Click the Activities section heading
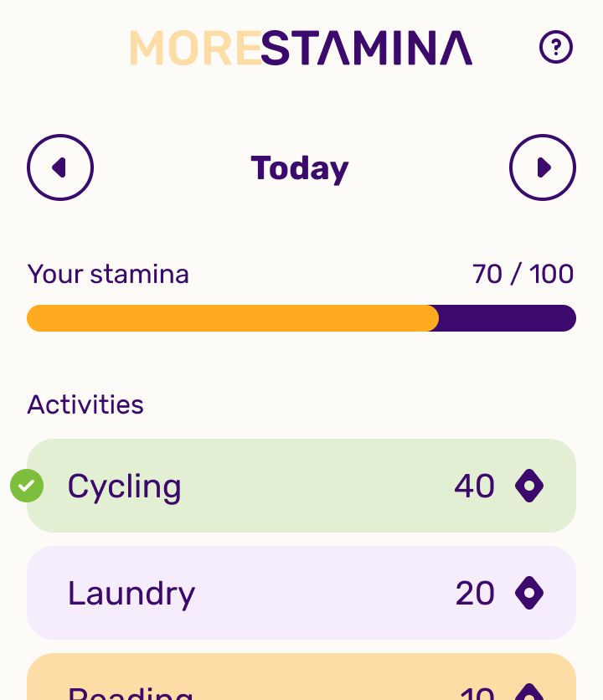 point(85,404)
